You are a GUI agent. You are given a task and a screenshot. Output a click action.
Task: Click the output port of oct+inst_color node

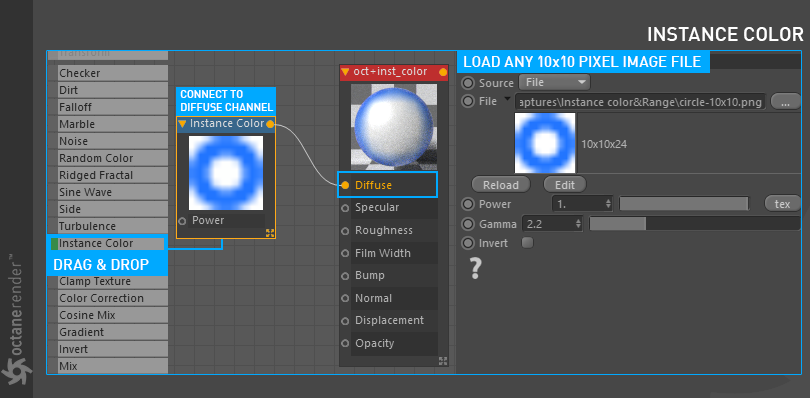coord(443,72)
